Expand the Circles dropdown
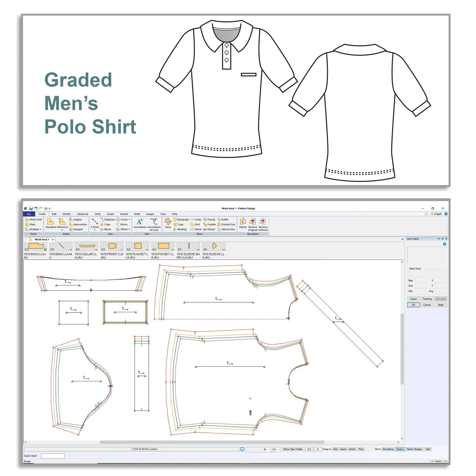 click(129, 220)
